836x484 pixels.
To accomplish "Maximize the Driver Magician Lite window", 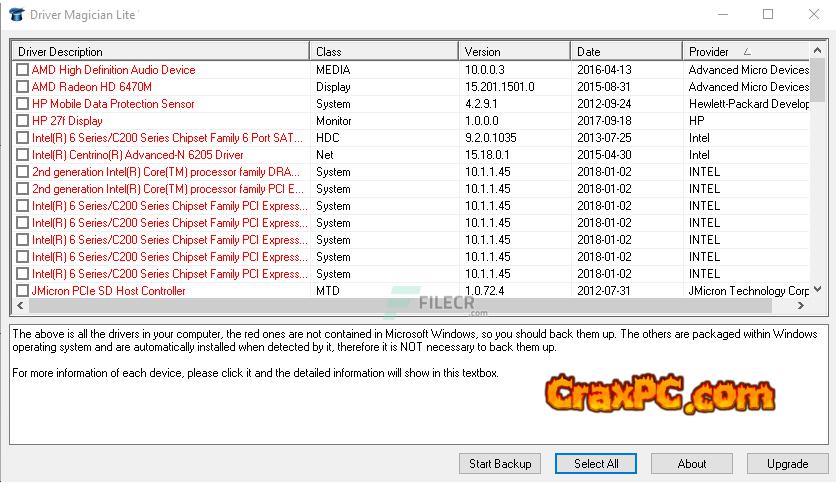I will [768, 14].
